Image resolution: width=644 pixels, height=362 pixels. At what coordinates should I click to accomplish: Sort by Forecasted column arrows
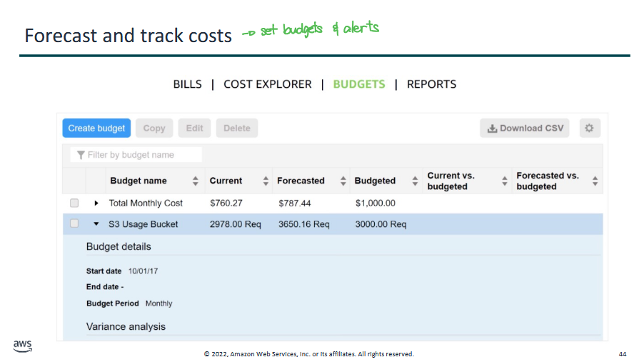(x=343, y=181)
